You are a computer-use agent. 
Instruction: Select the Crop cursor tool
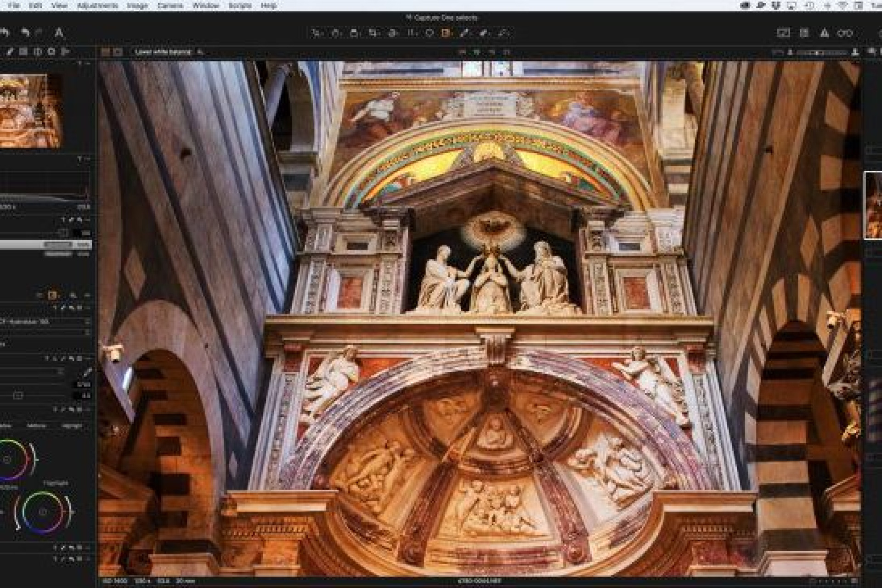coord(373,33)
